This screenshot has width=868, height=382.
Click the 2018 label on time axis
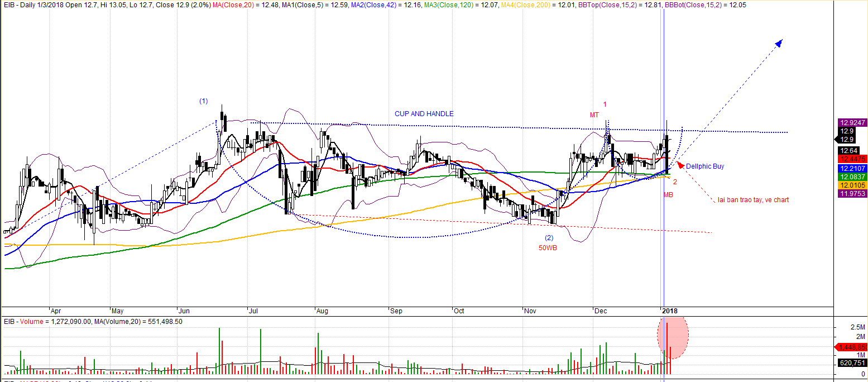coord(669,310)
